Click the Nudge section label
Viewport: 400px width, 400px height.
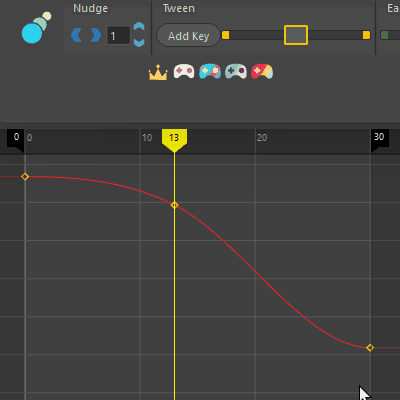coord(91,8)
